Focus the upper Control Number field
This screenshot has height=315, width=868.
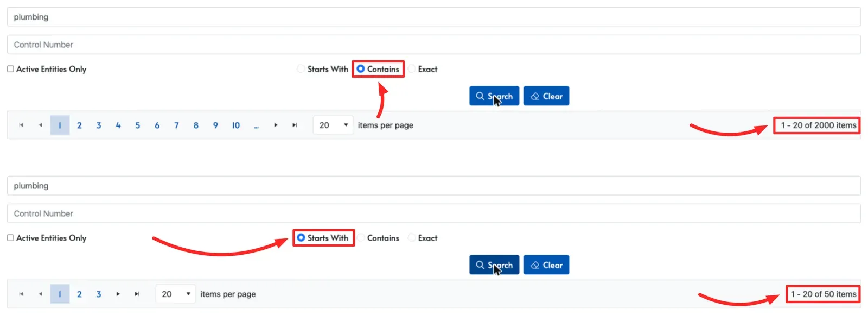click(434, 45)
